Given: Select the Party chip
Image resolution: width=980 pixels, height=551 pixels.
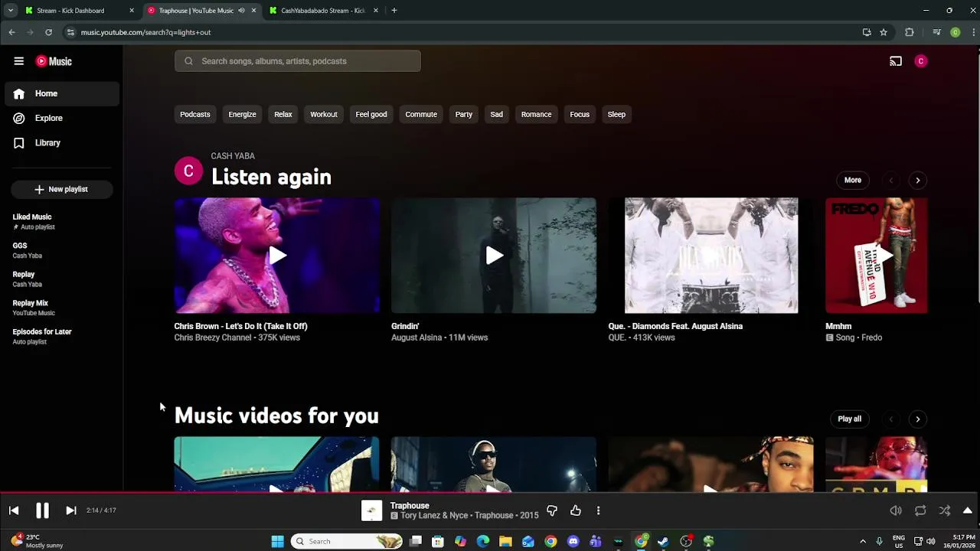Looking at the screenshot, I should pos(464,114).
